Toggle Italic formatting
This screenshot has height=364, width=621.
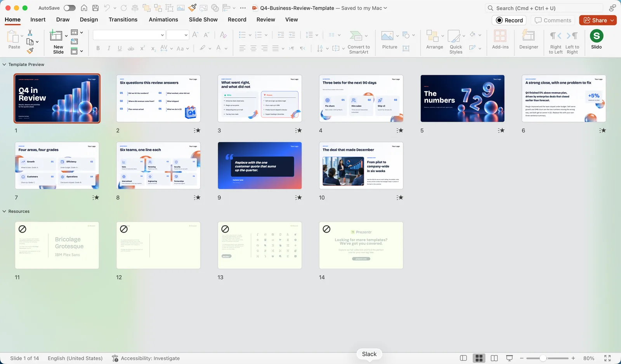(x=109, y=48)
